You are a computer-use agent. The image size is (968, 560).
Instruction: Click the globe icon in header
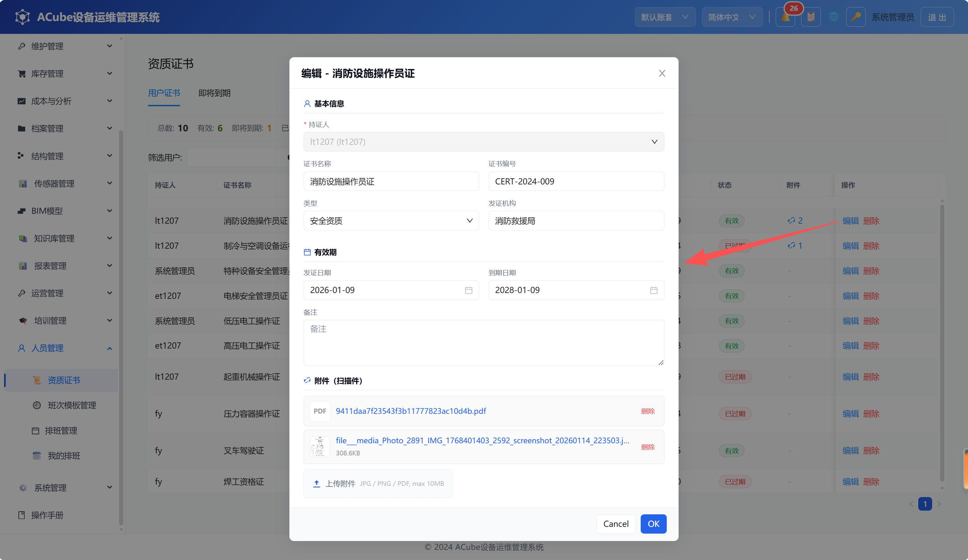833,17
